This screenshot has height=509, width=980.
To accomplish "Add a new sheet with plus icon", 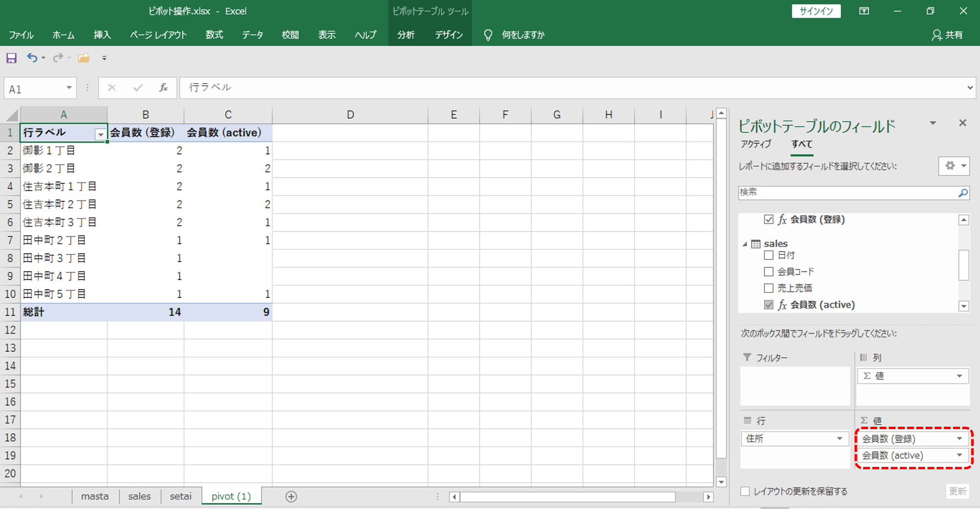I will coord(291,497).
